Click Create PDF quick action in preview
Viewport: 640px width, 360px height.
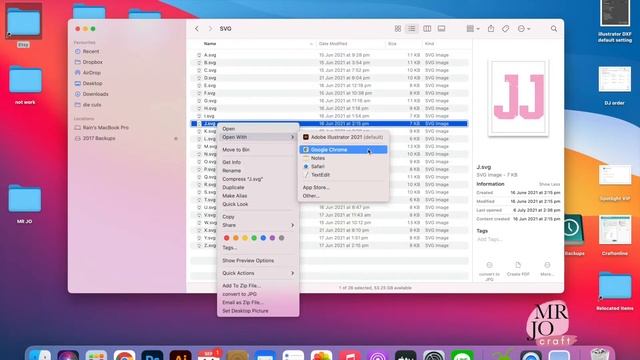pyautogui.click(x=518, y=269)
